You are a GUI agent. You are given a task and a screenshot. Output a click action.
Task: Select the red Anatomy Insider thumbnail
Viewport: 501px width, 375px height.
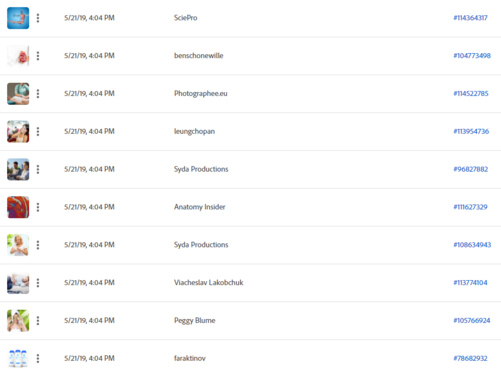[x=18, y=207]
